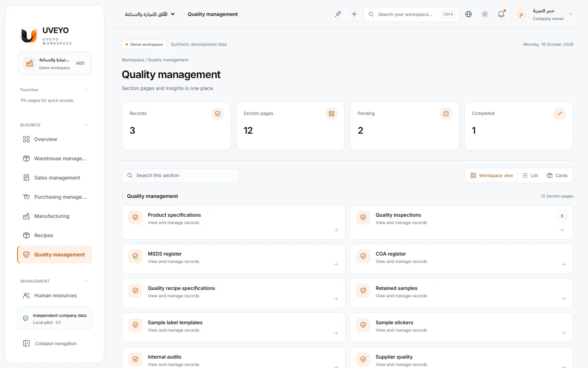Open the user avatar in top bar

(x=521, y=14)
